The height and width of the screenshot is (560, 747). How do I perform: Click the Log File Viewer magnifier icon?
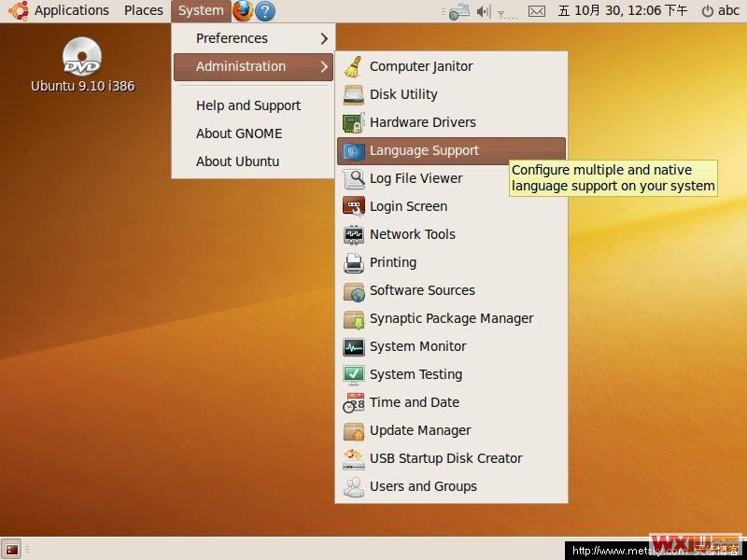tap(353, 178)
